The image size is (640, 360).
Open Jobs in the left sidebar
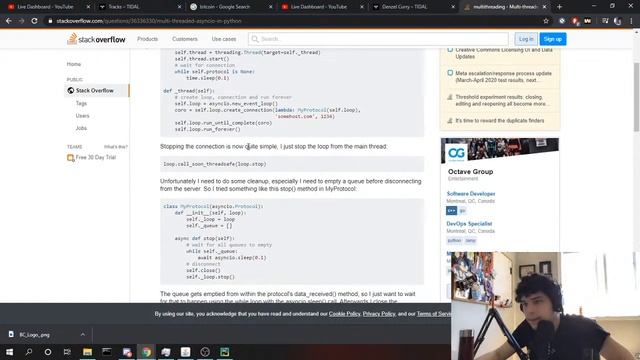(81, 128)
